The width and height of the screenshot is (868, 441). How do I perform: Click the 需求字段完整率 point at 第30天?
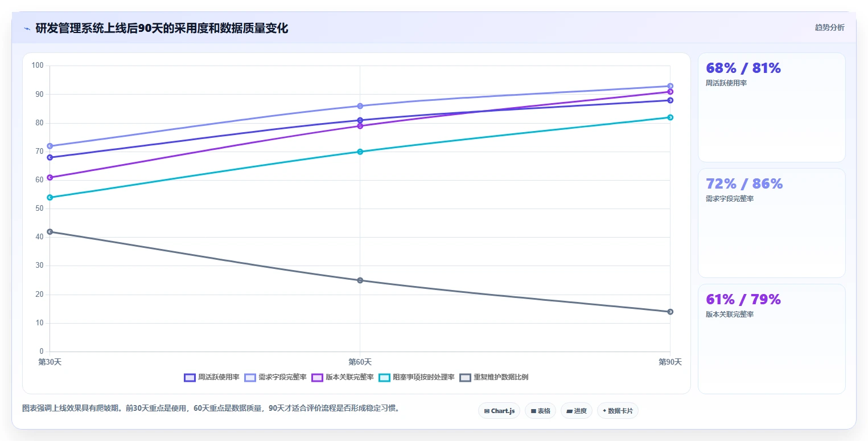pos(50,146)
